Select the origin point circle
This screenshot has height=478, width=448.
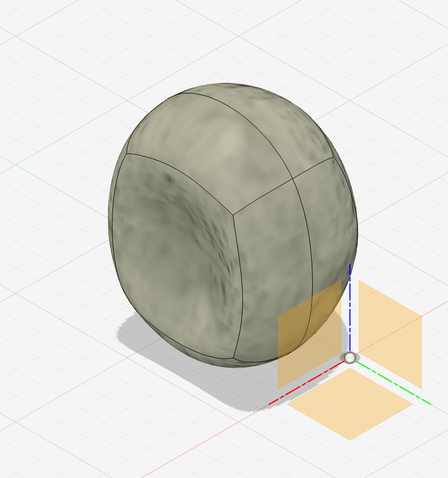click(350, 357)
